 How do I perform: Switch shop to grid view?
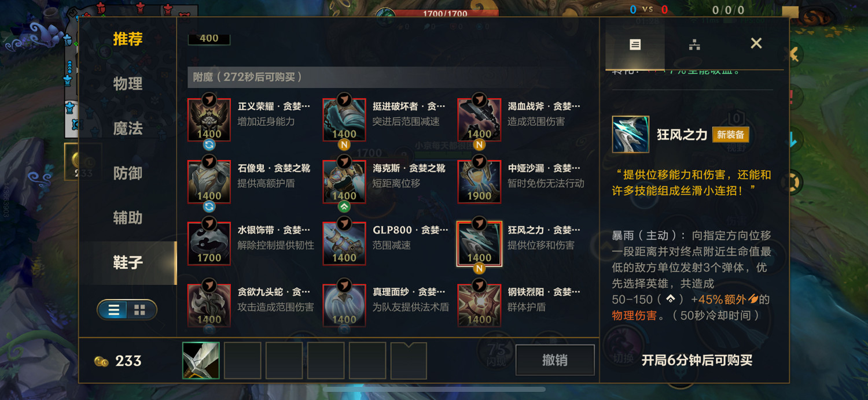tap(140, 310)
